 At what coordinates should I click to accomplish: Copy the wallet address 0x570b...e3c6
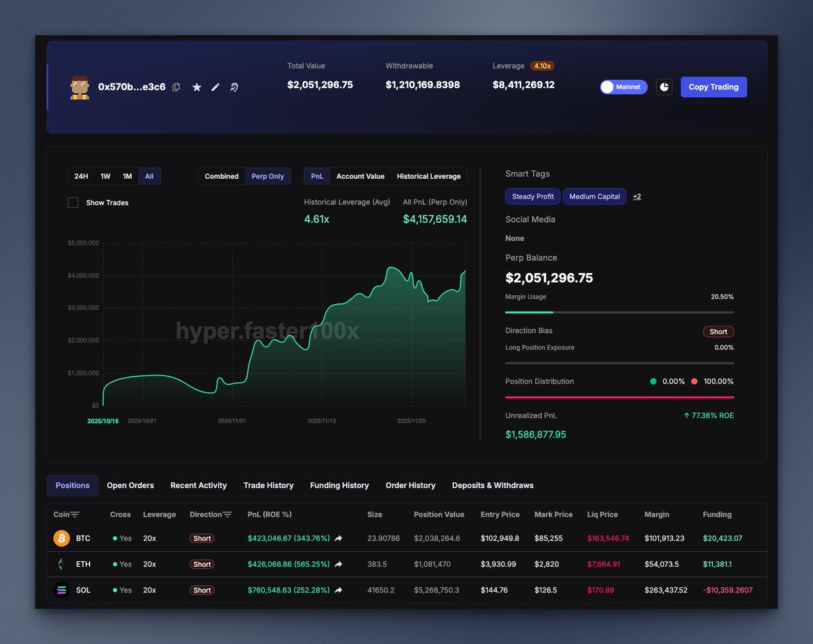pyautogui.click(x=176, y=87)
